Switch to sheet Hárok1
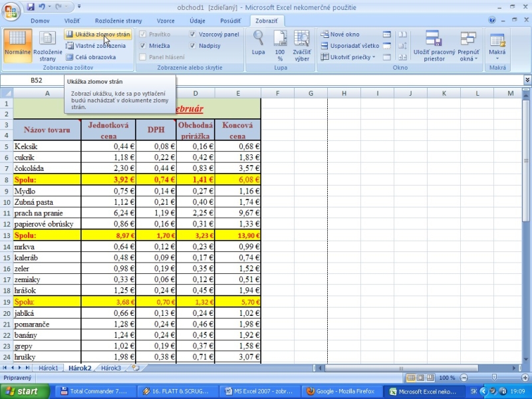The width and height of the screenshot is (532, 399). (x=48, y=368)
